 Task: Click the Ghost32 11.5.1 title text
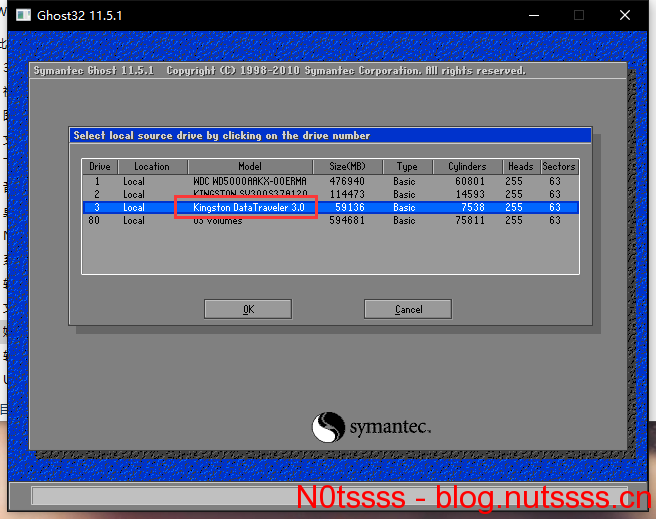tap(79, 16)
